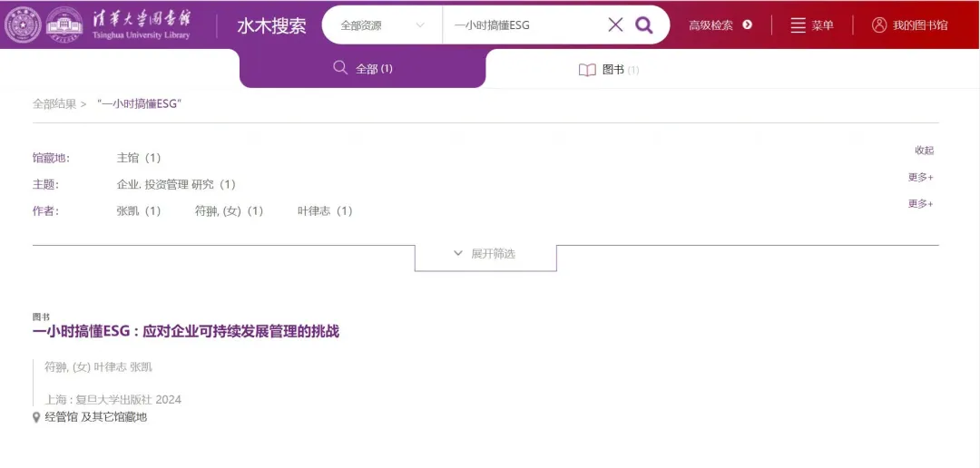Collapse filters with 收起
This screenshot has width=980, height=468.
pyautogui.click(x=925, y=151)
